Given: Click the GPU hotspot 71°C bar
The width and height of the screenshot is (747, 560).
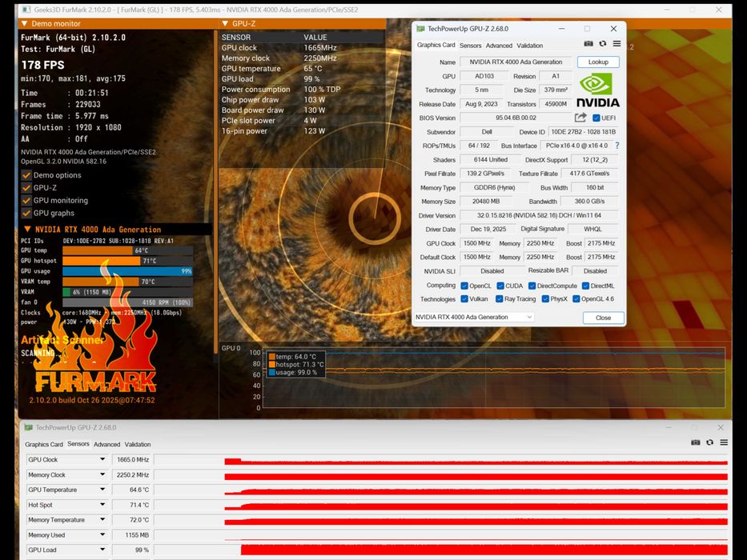Looking at the screenshot, I should pos(127,261).
